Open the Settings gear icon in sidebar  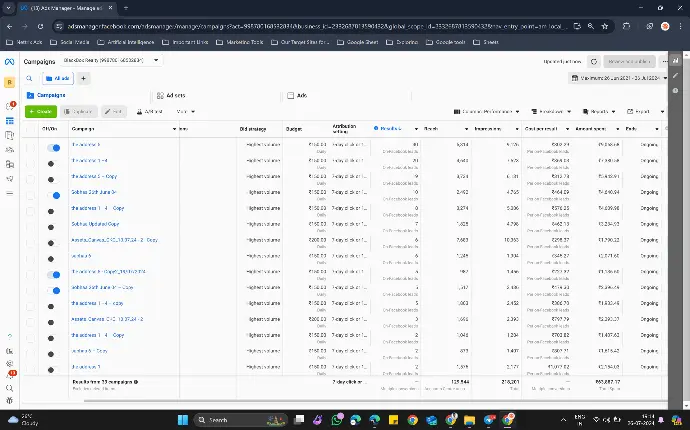10,364
